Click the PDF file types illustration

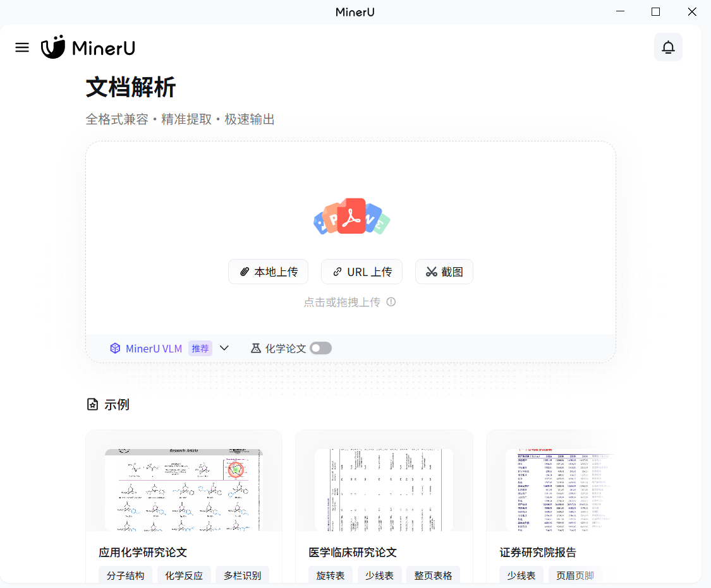click(351, 217)
